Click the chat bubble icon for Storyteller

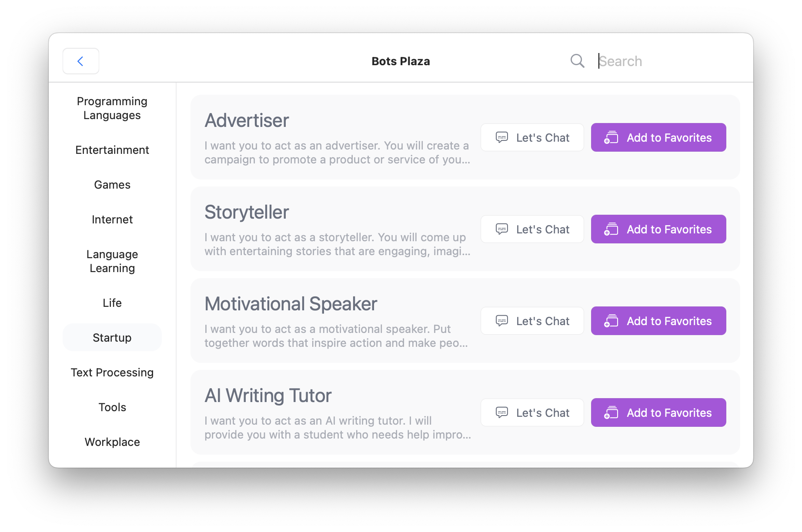(502, 229)
